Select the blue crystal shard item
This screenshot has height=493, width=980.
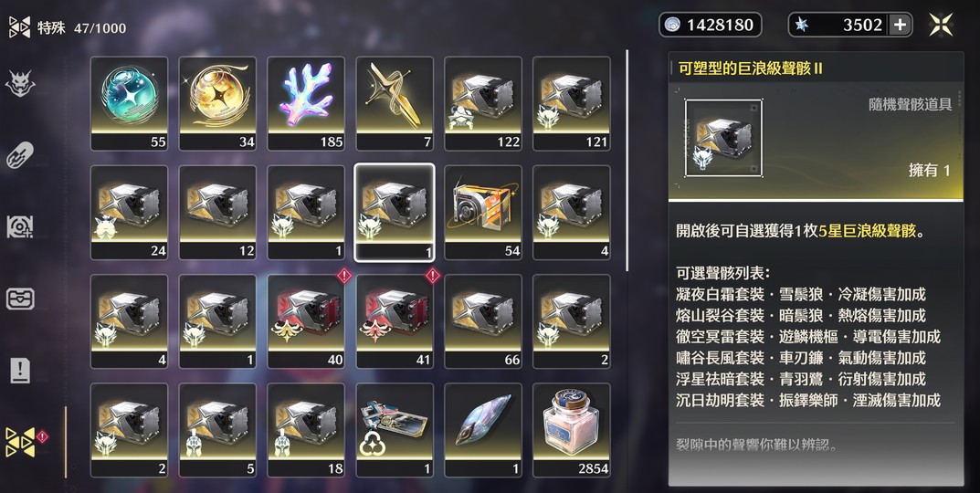[483, 430]
